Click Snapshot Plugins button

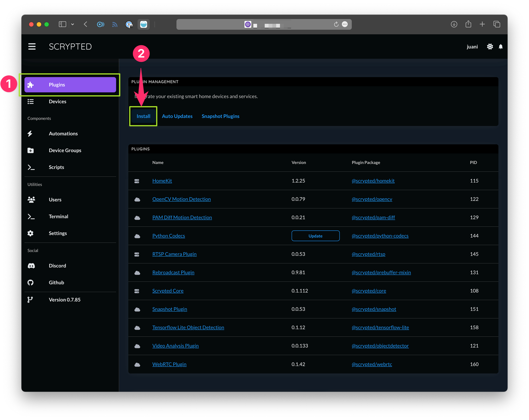click(x=220, y=116)
